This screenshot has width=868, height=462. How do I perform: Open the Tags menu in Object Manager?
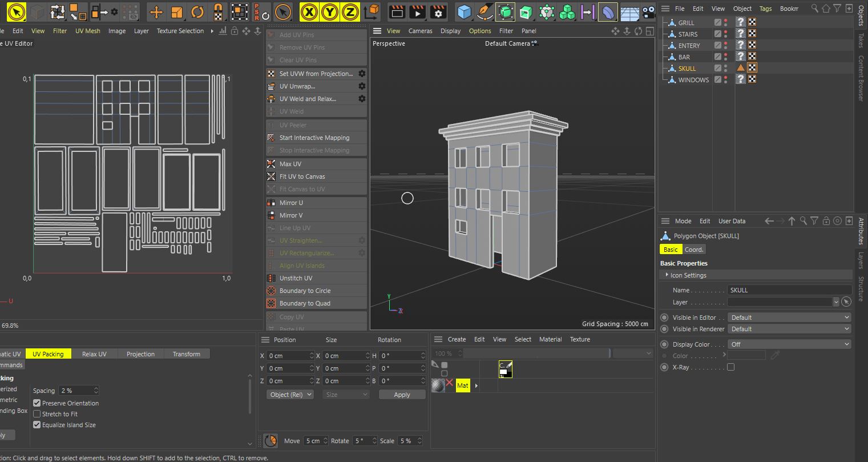(765, 9)
